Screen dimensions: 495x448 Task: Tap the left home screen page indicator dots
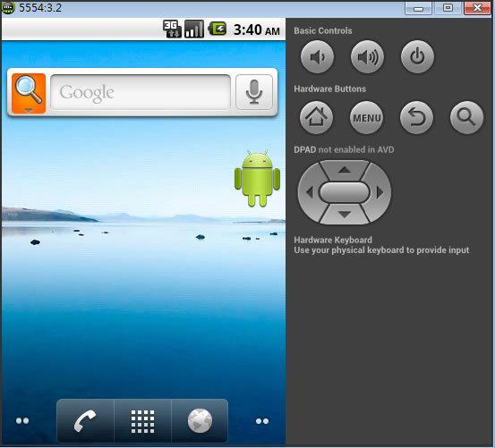point(22,420)
